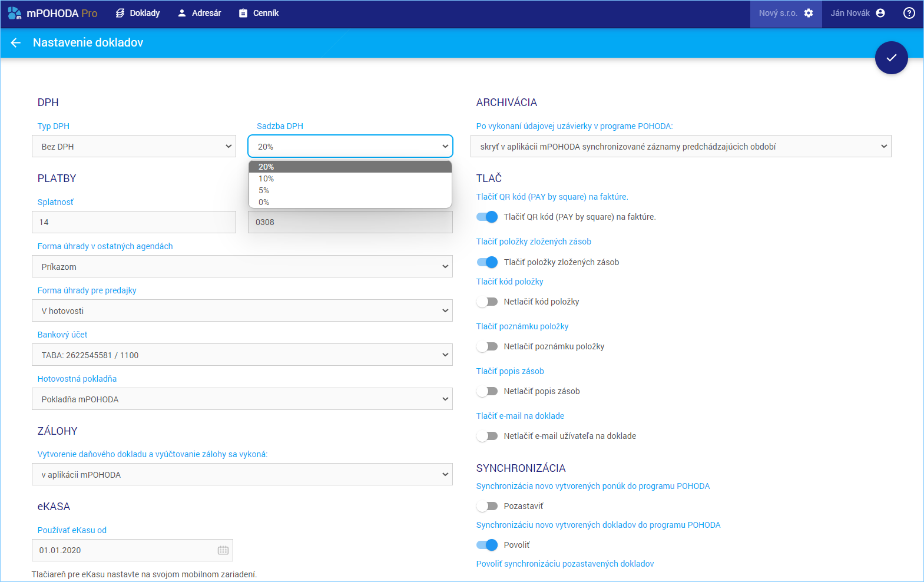Toggle printing QR code on invoice
Screen dimensions: 924x582
[487, 217]
